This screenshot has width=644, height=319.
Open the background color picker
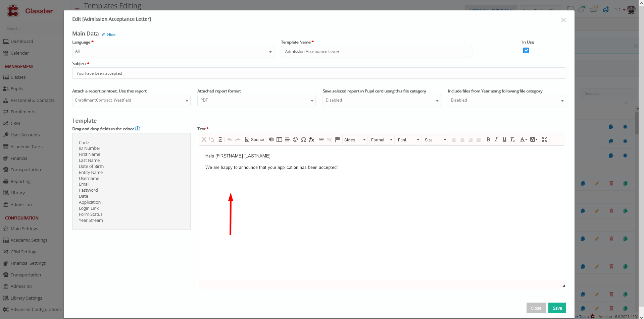point(534,140)
